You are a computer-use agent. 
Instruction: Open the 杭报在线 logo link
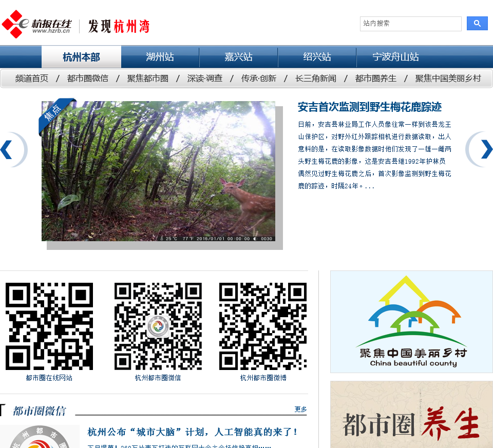[x=37, y=25]
